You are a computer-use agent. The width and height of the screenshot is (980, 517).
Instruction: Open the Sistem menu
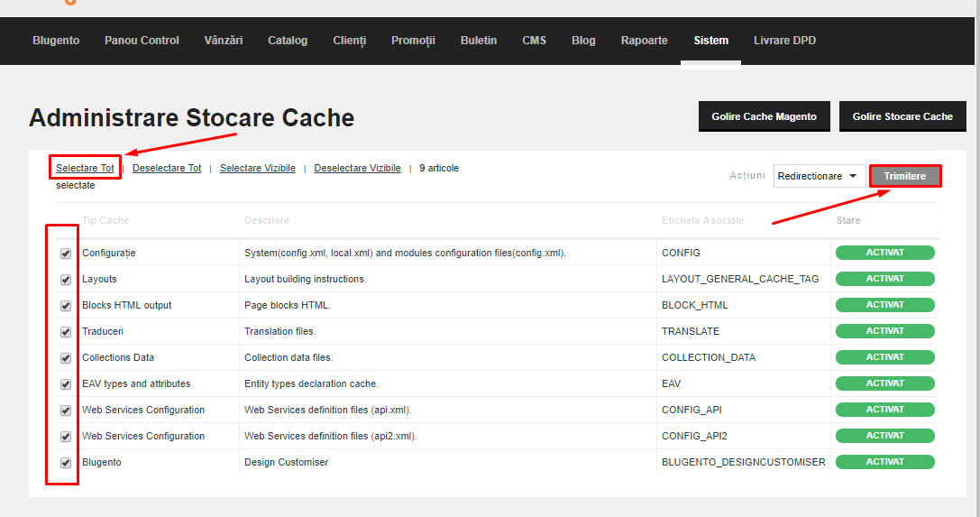click(x=711, y=41)
